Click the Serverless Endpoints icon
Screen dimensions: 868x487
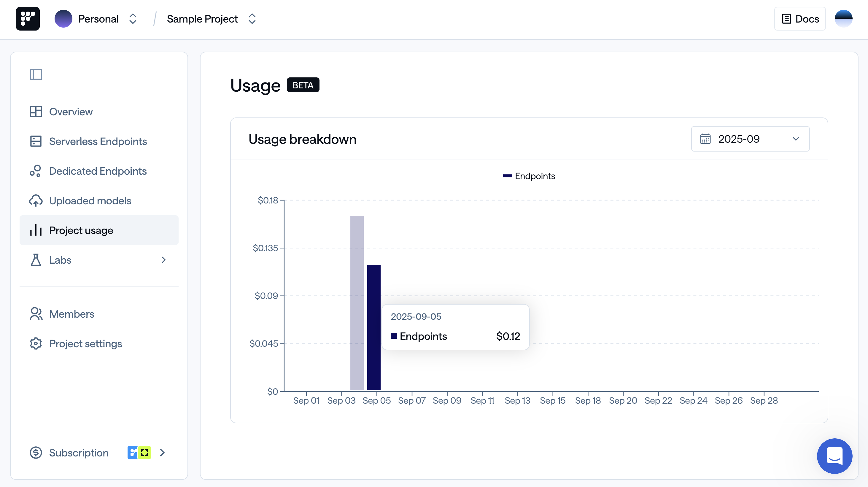36,141
